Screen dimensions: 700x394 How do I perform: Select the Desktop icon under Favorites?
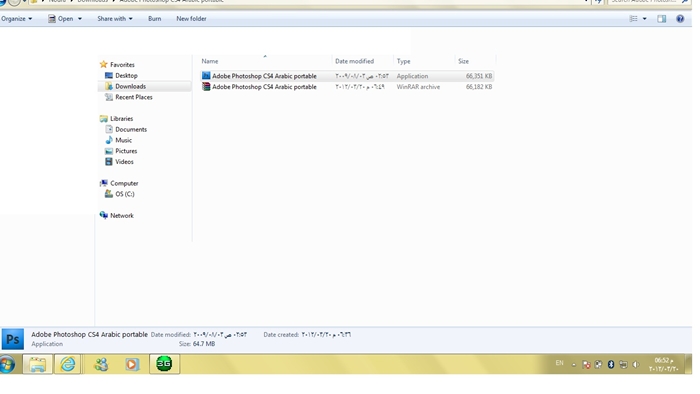coord(108,75)
